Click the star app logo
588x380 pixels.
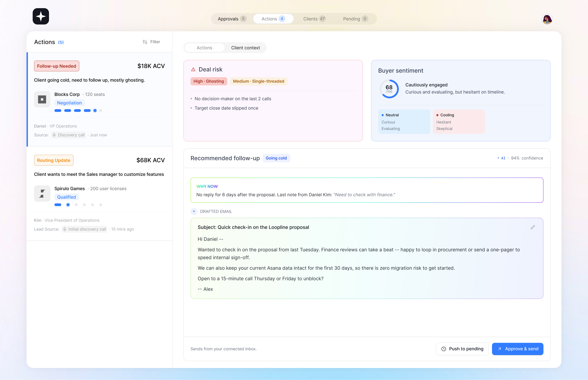click(41, 16)
